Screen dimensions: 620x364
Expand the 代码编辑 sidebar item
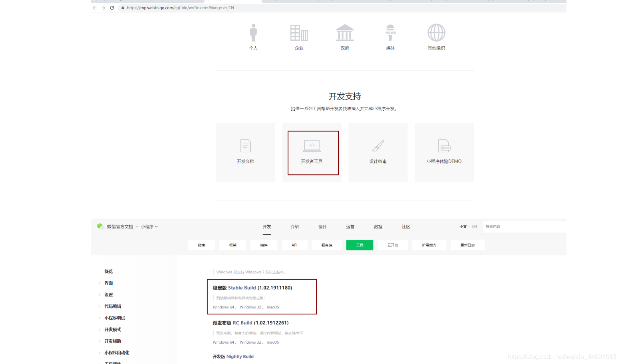pos(113,306)
